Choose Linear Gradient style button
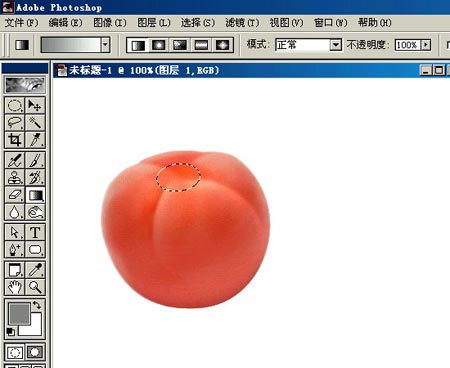 (x=138, y=45)
